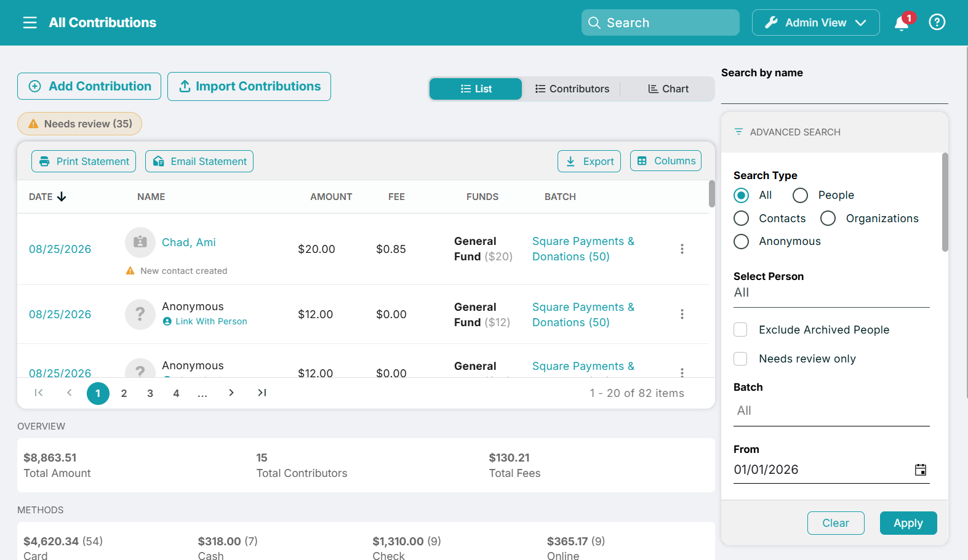968x560 pixels.
Task: Select the Organizations search type radio
Action: pos(828,218)
